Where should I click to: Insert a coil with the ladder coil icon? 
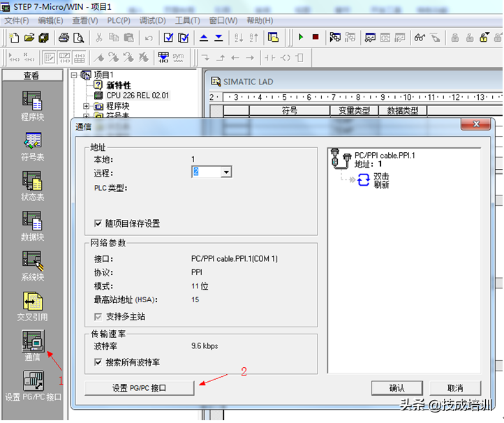point(285,58)
